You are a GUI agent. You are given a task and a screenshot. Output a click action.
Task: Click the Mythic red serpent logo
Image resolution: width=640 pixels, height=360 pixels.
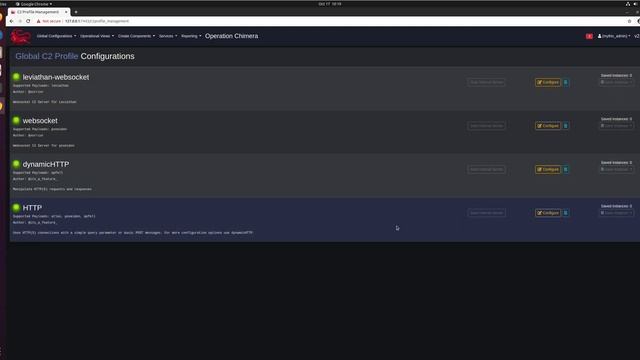21,36
